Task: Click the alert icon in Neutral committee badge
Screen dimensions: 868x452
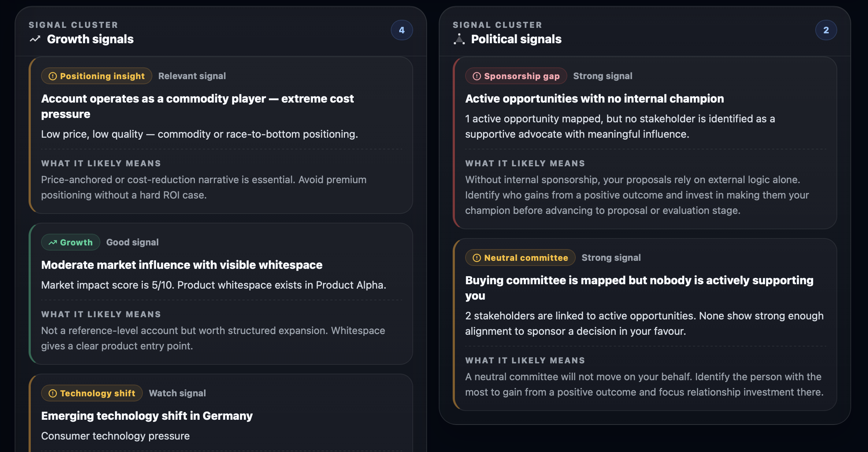Action: click(x=476, y=258)
